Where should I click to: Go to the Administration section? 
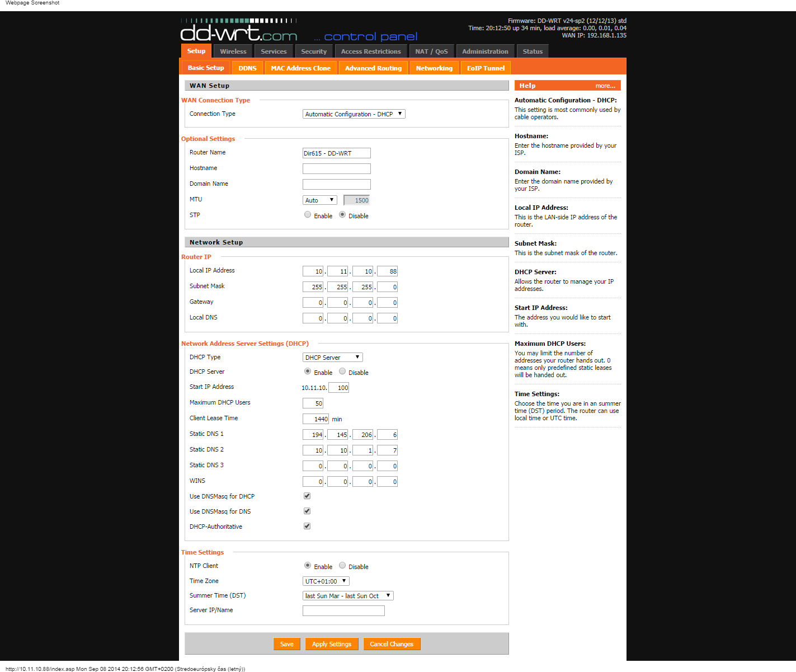point(485,51)
